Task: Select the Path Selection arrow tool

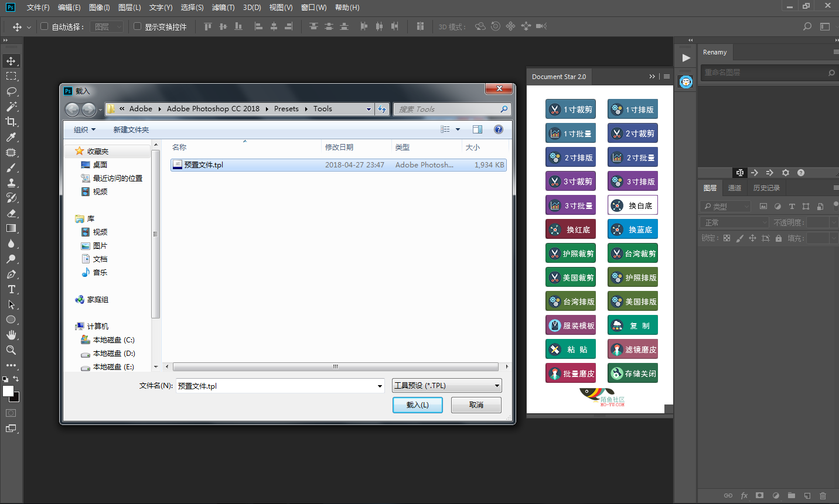Action: click(x=11, y=304)
